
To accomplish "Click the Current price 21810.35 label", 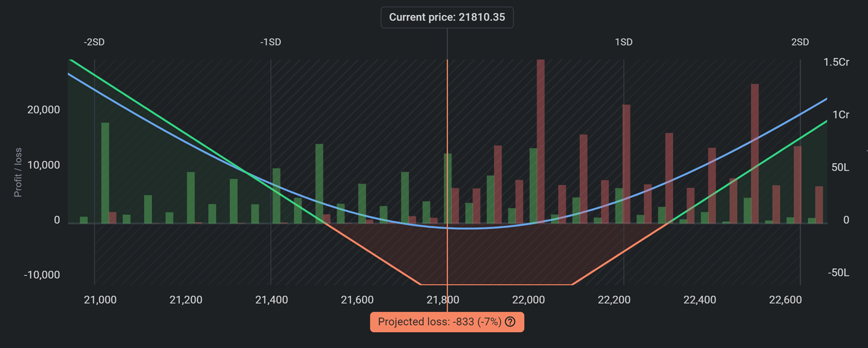I will tap(447, 17).
